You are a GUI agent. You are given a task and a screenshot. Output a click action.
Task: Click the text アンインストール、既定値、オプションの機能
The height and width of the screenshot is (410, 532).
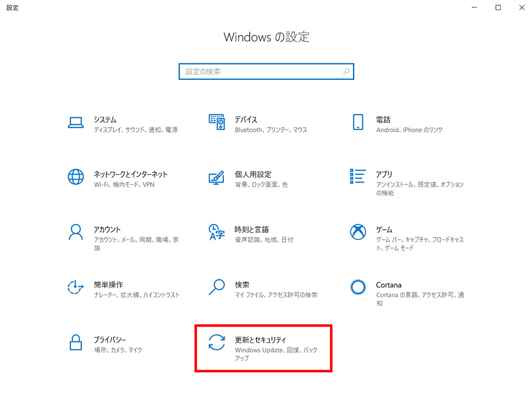(420, 189)
